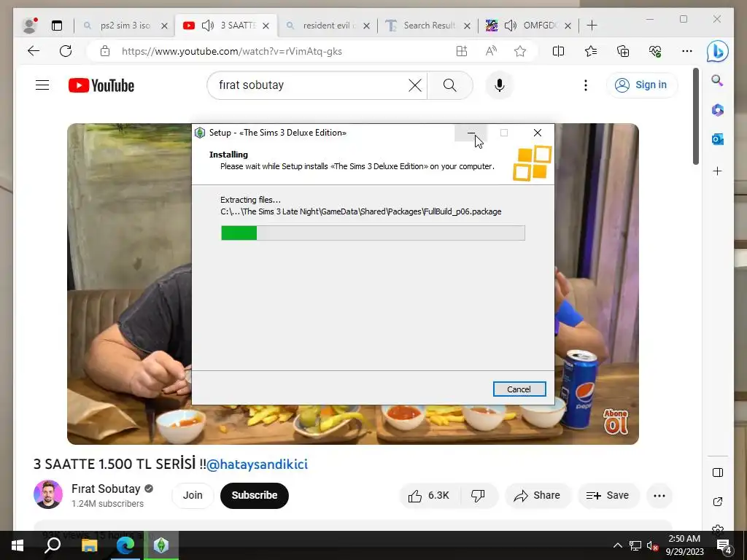The height and width of the screenshot is (560, 747).
Task: Open the muted volume tray icon
Action: point(652,545)
